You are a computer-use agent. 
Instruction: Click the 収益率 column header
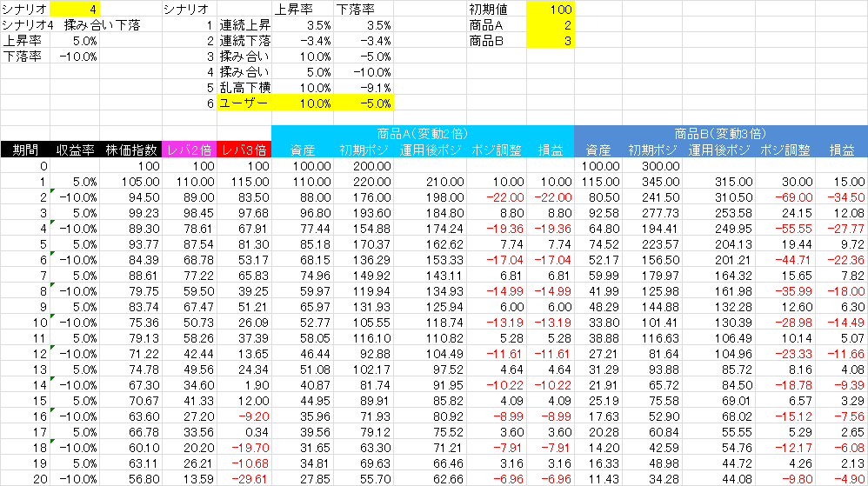click(75, 150)
